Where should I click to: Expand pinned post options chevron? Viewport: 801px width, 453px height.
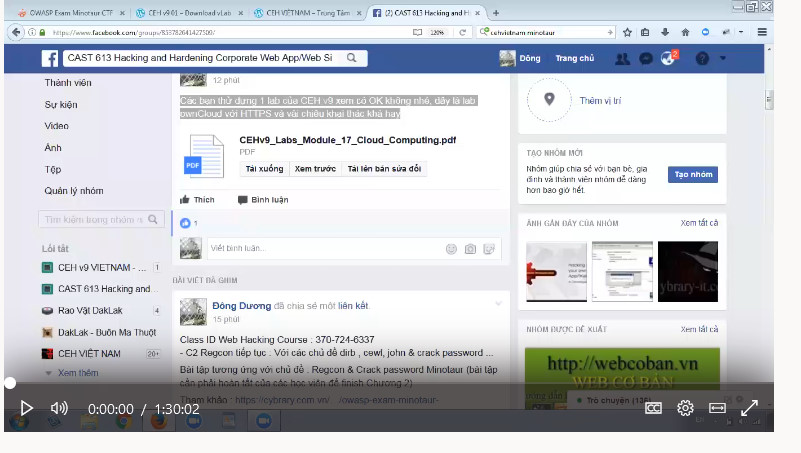[498, 304]
